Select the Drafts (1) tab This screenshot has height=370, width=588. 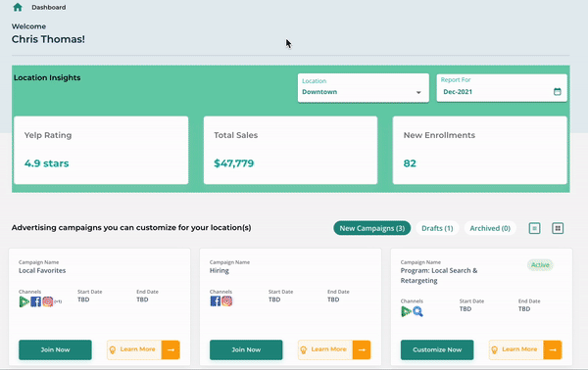point(437,228)
